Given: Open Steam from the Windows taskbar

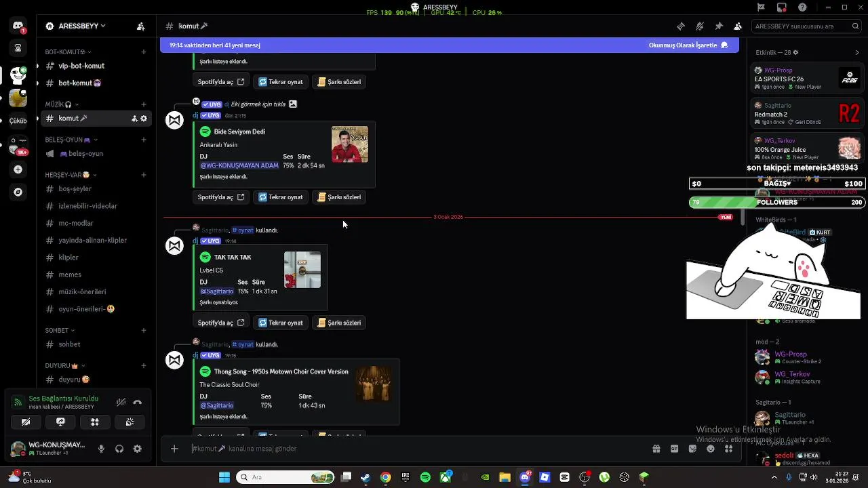Looking at the screenshot, I should (366, 477).
